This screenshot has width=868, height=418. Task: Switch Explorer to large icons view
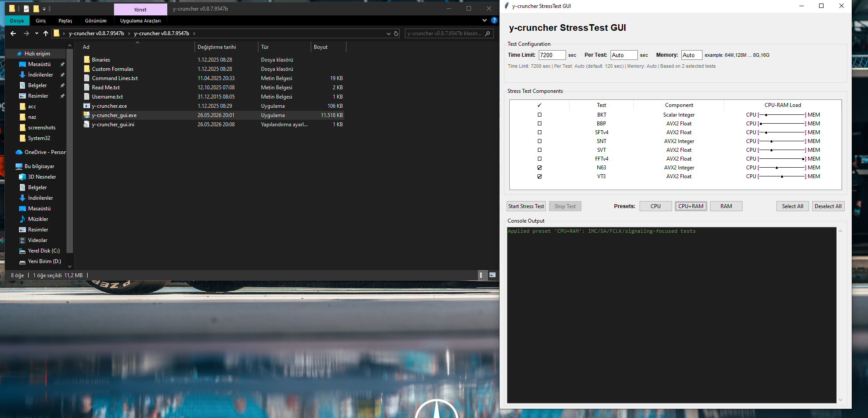click(x=493, y=275)
